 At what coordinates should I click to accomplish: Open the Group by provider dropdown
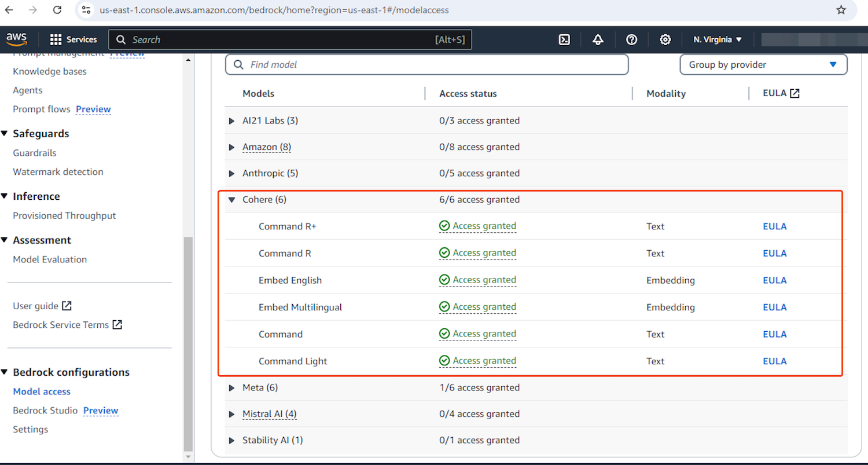763,64
